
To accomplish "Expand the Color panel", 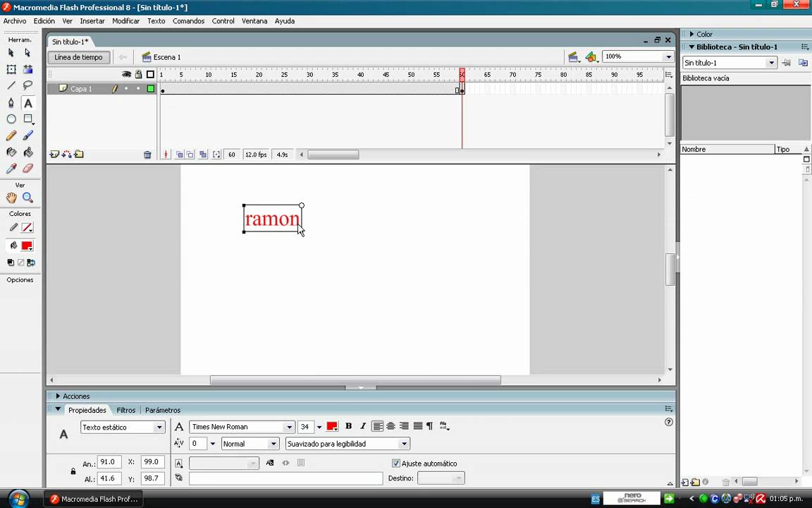I will click(691, 34).
